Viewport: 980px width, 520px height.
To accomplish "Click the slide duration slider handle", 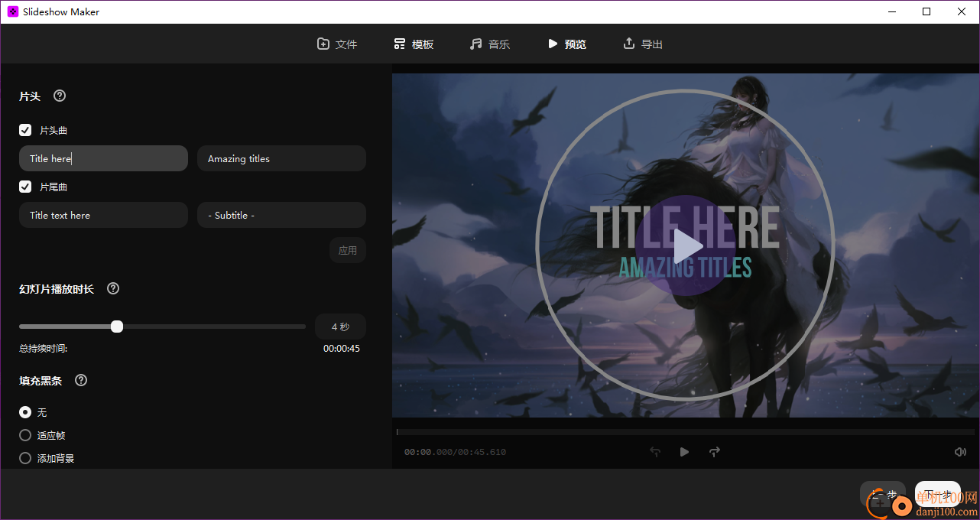I will (x=117, y=327).
